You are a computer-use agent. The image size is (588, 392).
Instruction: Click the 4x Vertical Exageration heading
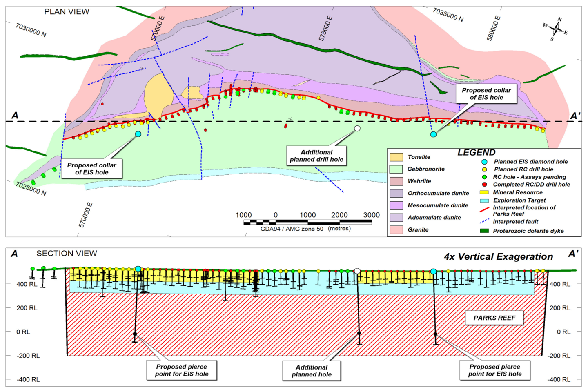(x=498, y=257)
